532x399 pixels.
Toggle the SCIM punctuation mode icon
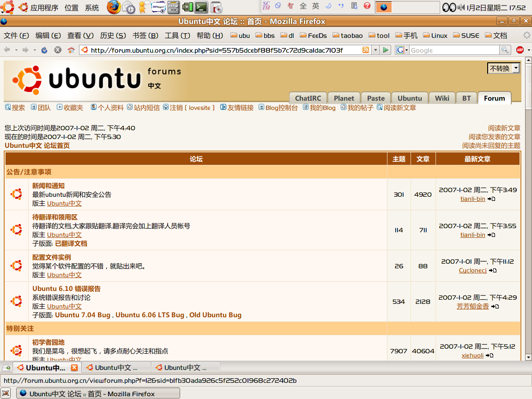coord(341,6)
